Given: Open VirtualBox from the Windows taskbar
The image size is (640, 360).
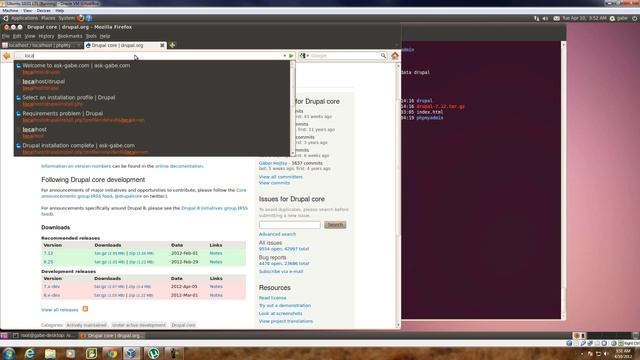Looking at the screenshot, I should coord(131,353).
